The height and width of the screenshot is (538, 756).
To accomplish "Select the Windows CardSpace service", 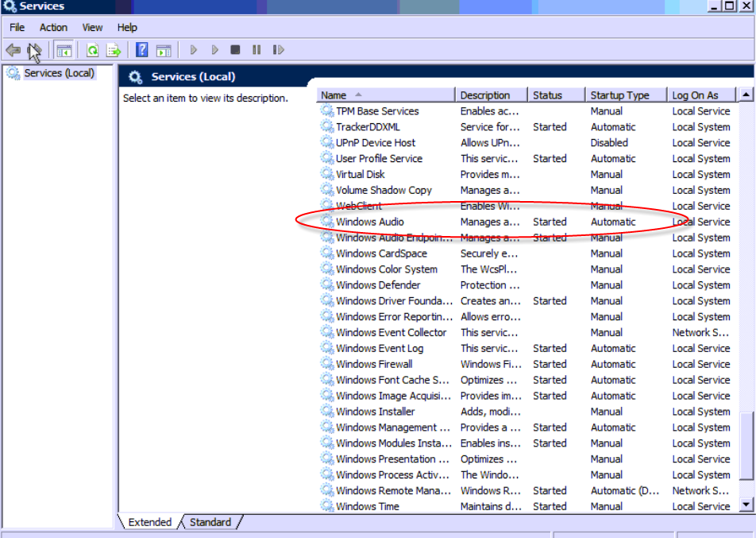I will click(x=527, y=254).
